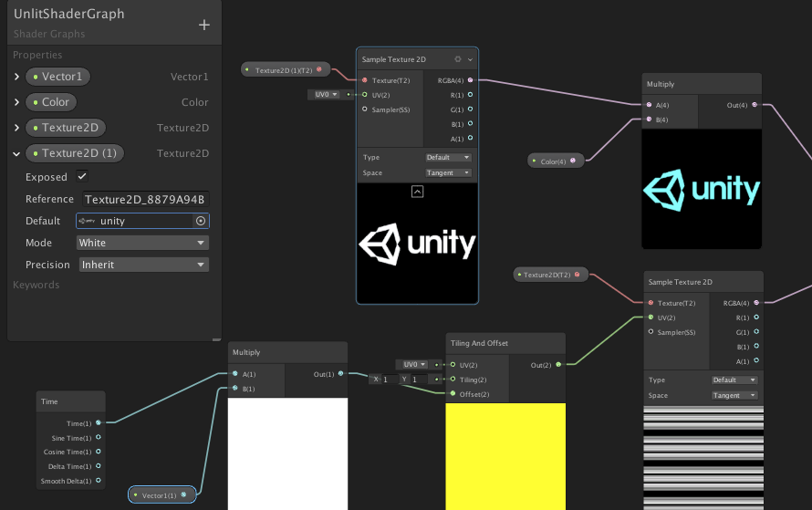Screen dimensions: 812x510
Task: Click A(1) output port on top Sample Texture
Action: pos(470,139)
